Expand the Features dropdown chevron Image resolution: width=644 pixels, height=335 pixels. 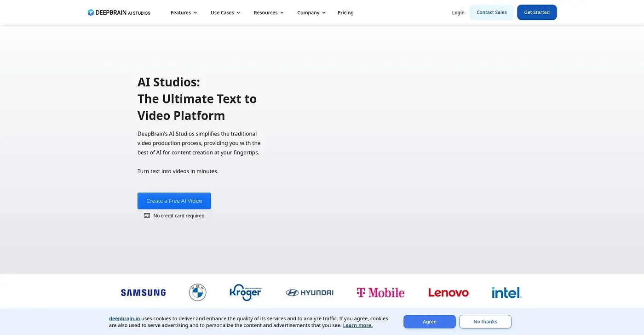195,13
